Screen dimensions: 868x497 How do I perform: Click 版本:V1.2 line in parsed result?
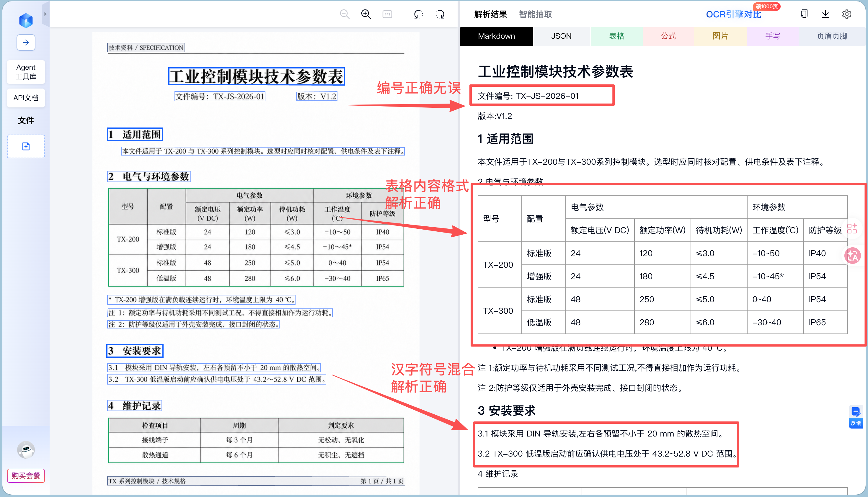pos(495,116)
